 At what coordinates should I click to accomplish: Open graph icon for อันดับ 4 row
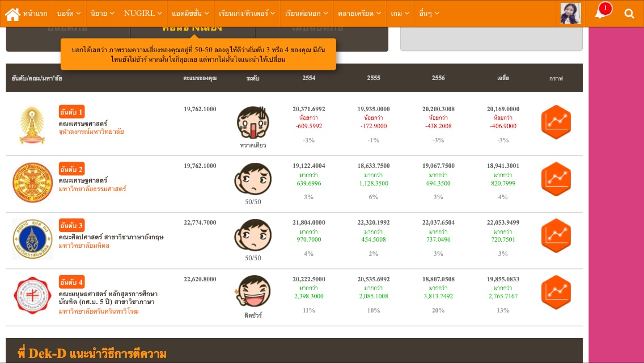pyautogui.click(x=556, y=292)
